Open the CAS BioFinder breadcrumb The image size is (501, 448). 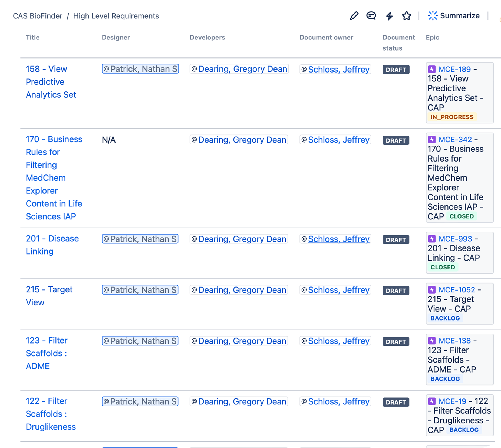[37, 16]
